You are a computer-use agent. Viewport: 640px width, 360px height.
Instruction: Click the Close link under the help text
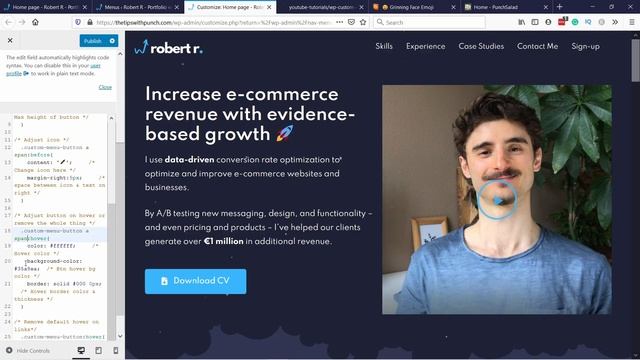pos(105,87)
